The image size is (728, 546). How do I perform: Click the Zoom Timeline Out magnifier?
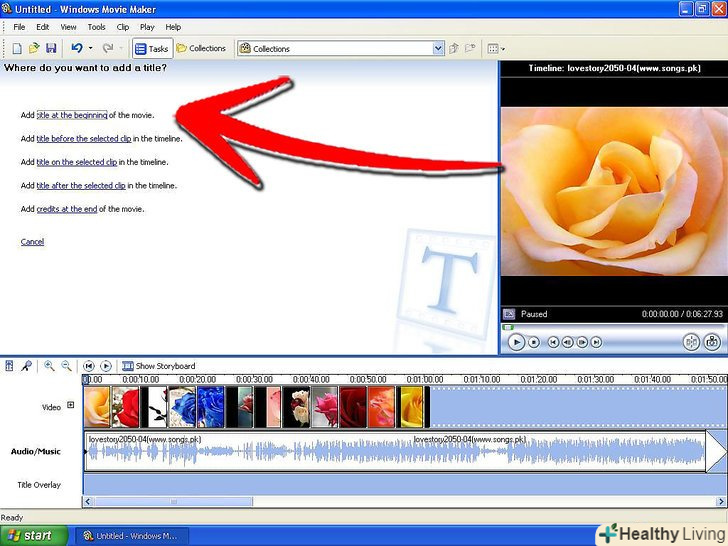[66, 366]
